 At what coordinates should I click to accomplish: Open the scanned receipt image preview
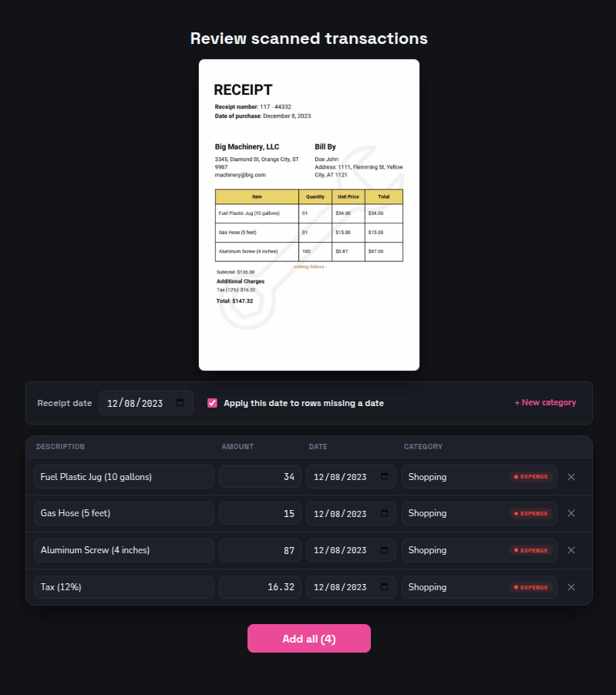pos(309,215)
